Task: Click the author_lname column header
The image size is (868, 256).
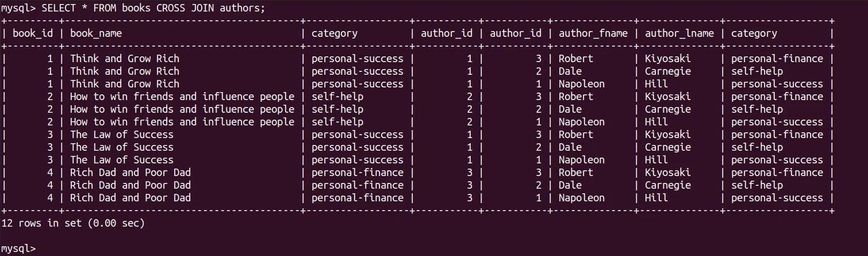Action: [679, 33]
